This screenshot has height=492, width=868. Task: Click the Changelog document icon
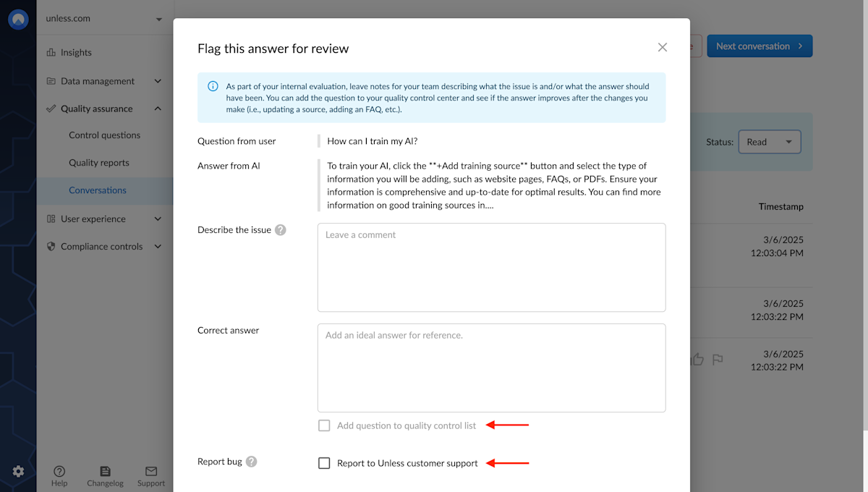pos(105,470)
